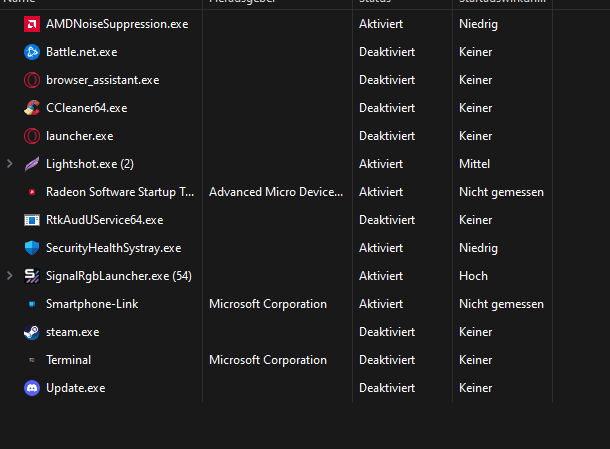Click Keiner impact of steam.exe
The image size is (610, 449).
point(476,332)
